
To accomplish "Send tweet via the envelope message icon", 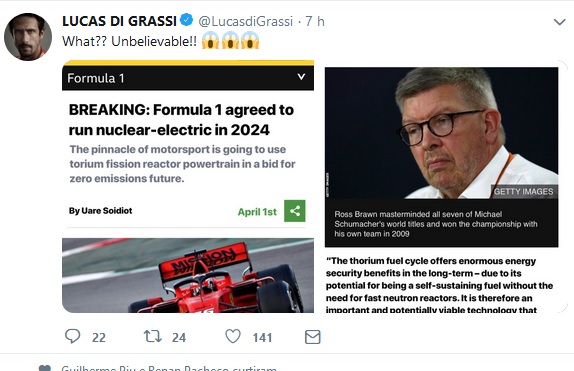I will coord(313,337).
